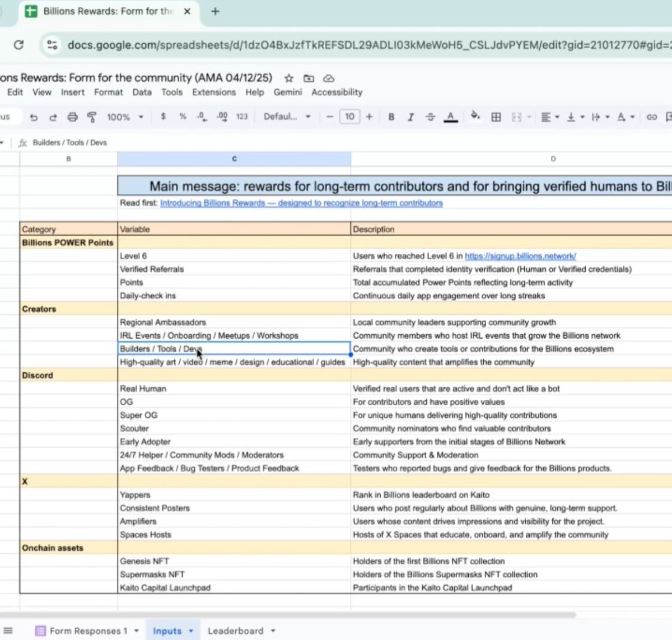672x640 pixels.
Task: Click the site info icon in address bar
Action: [52, 45]
